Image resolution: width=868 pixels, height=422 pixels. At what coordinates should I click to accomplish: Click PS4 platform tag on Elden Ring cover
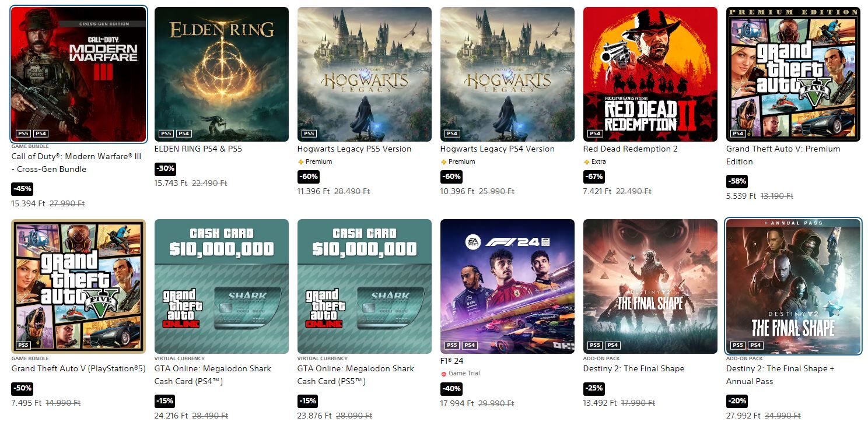[x=184, y=133]
